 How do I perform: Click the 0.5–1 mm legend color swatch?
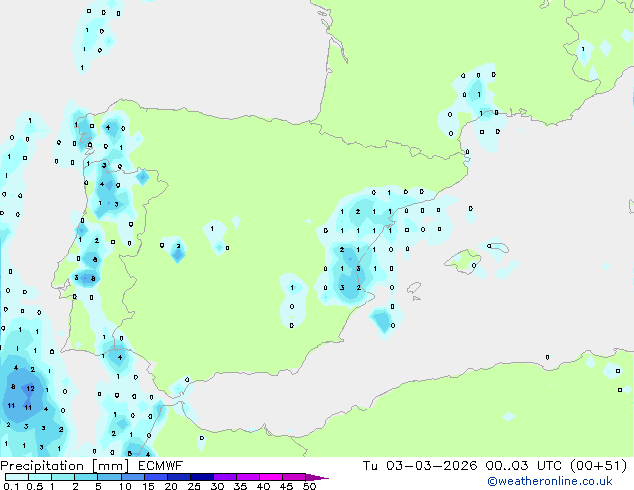pos(40,477)
